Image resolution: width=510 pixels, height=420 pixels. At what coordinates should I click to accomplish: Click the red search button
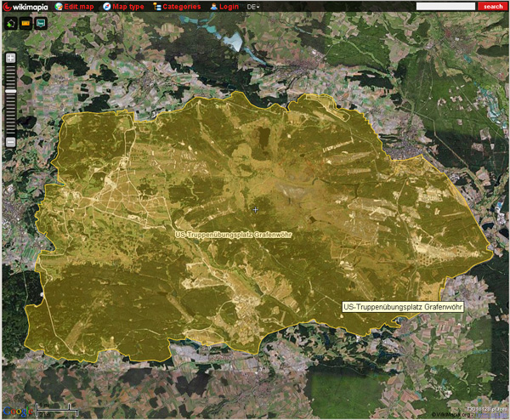tap(493, 6)
